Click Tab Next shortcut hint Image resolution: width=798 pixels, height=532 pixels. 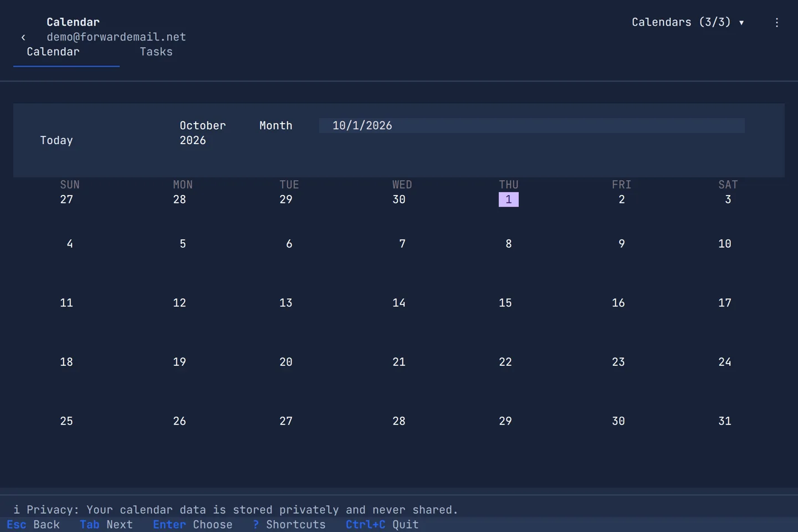106,524
